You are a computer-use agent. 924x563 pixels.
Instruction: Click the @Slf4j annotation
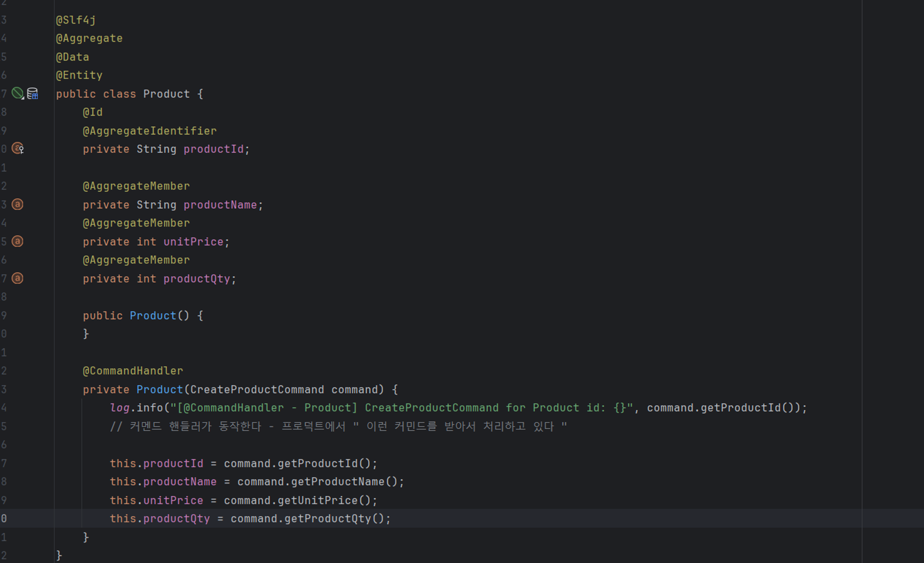(x=76, y=20)
